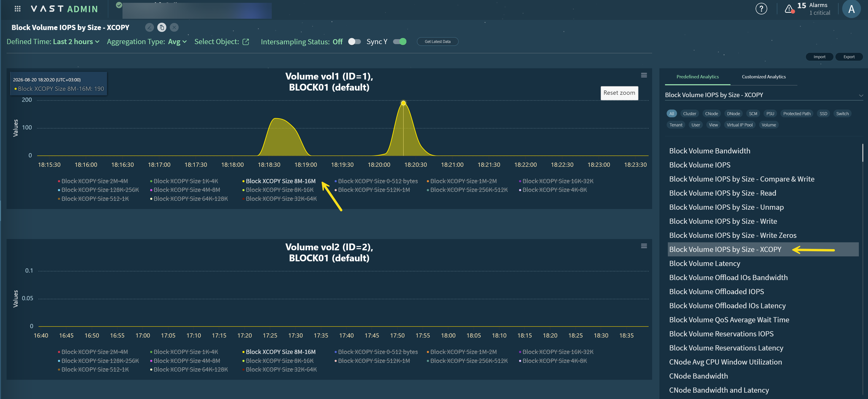The height and width of the screenshot is (399, 868).
Task: Open Aggregation Type 'Avg' dropdown
Action: (x=177, y=42)
